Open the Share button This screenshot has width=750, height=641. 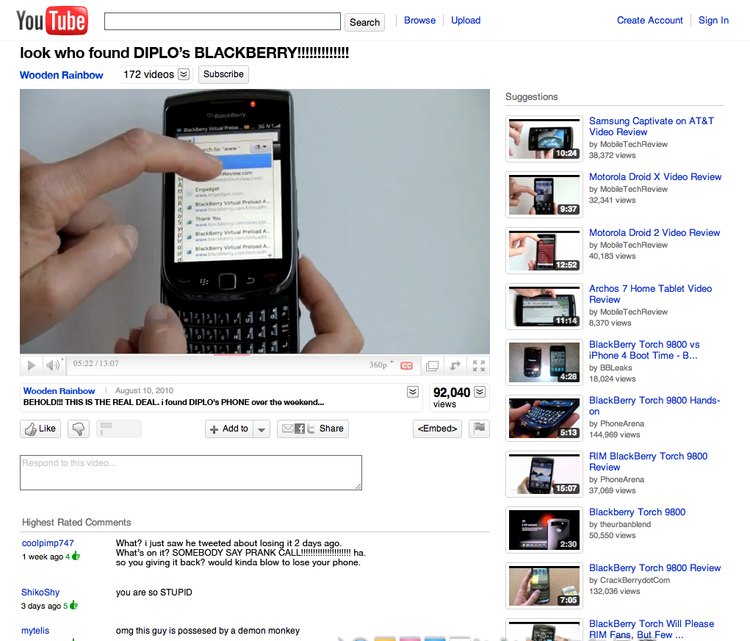click(313, 429)
